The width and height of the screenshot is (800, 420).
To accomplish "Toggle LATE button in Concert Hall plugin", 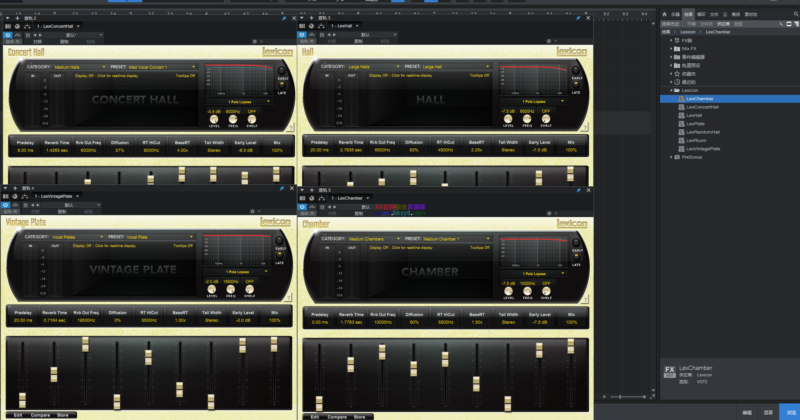I will pos(282,86).
